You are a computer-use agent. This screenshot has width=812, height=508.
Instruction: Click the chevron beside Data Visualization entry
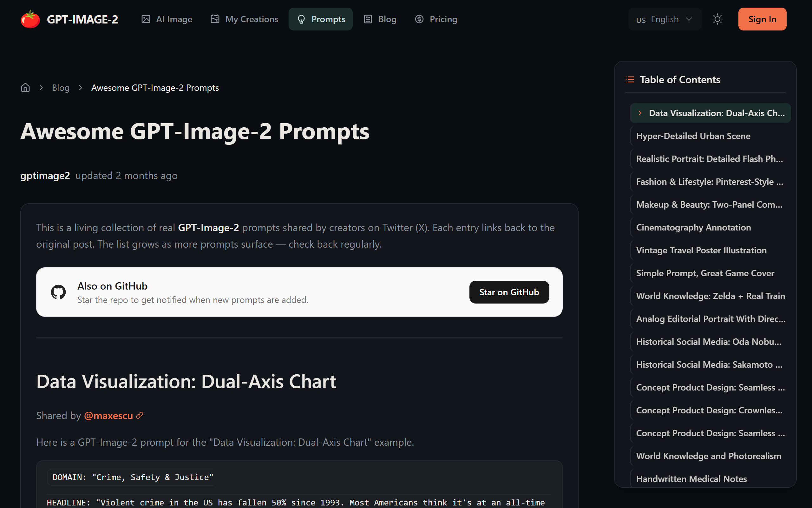click(640, 113)
